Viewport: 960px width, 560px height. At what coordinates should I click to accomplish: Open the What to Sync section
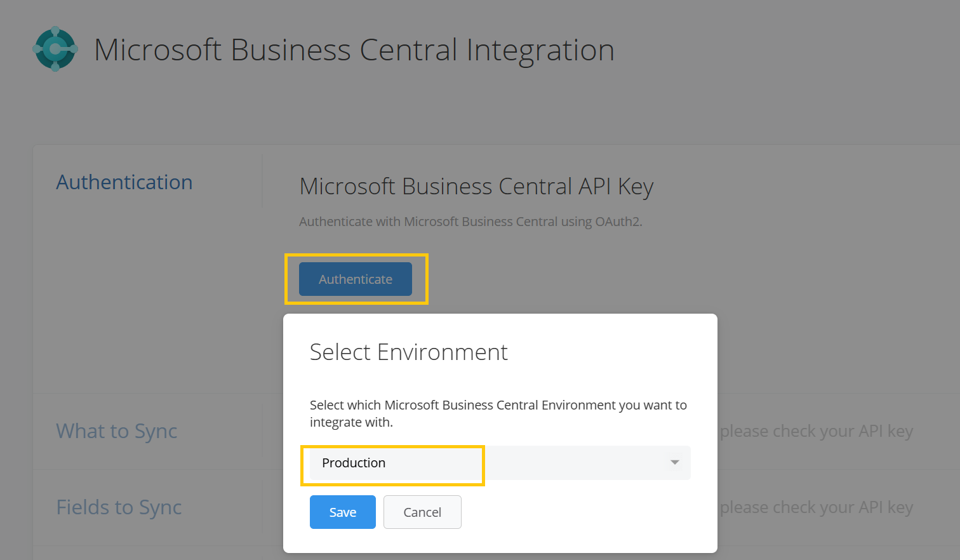click(117, 431)
